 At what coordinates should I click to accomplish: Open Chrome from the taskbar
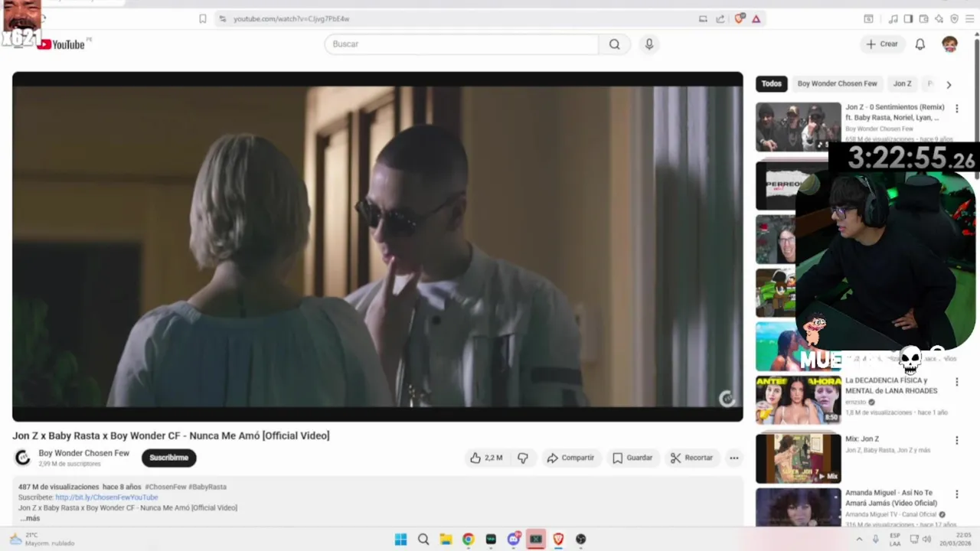coord(468,540)
